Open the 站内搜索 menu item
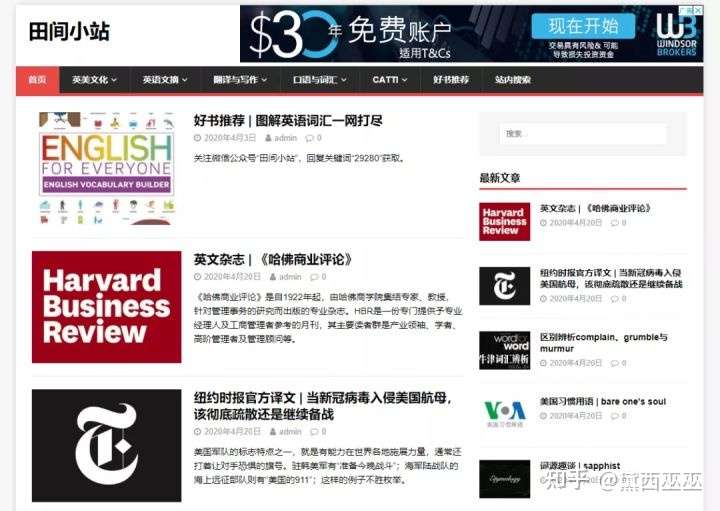The width and height of the screenshot is (720, 511). pyautogui.click(x=512, y=80)
